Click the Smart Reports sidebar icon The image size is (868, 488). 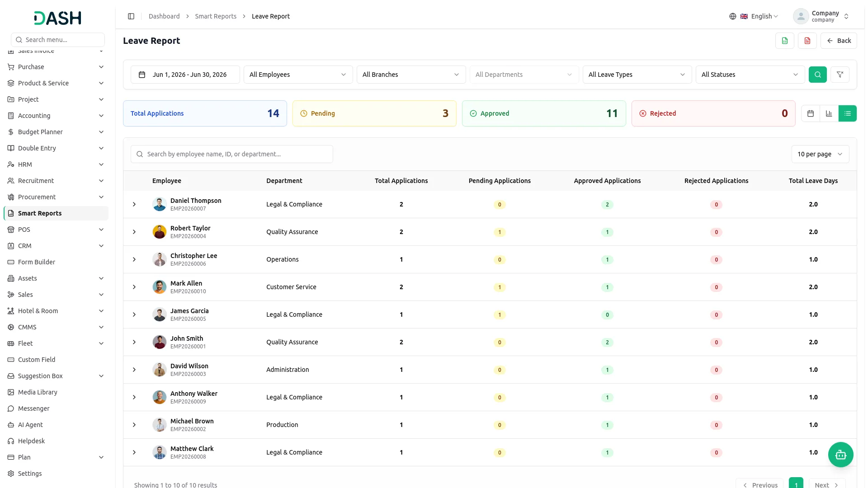coord(11,213)
